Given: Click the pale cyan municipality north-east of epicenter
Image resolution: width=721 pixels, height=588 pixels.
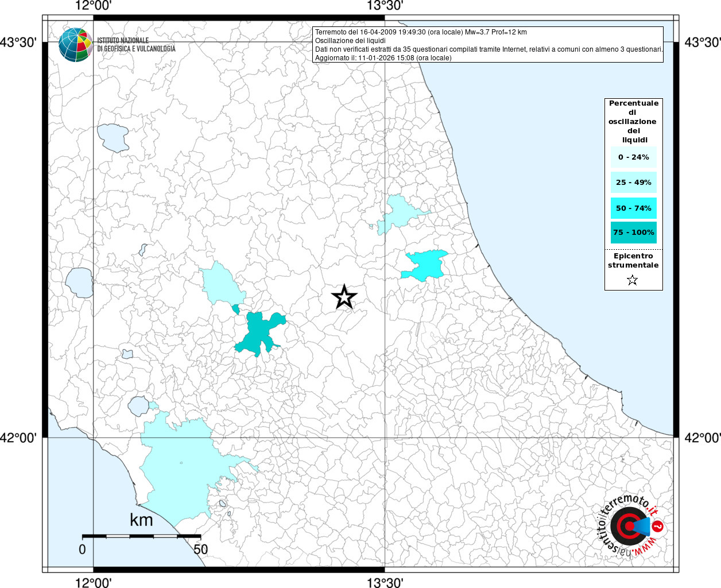Looking at the screenshot, I should [397, 212].
